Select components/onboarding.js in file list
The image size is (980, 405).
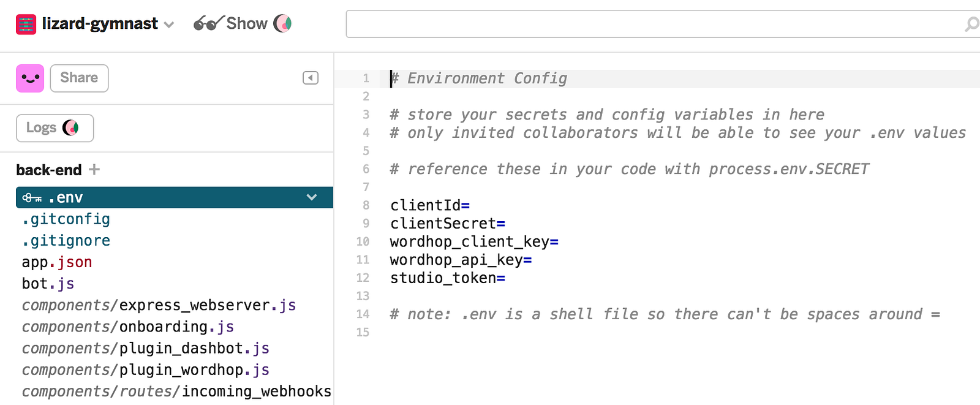pyautogui.click(x=127, y=327)
